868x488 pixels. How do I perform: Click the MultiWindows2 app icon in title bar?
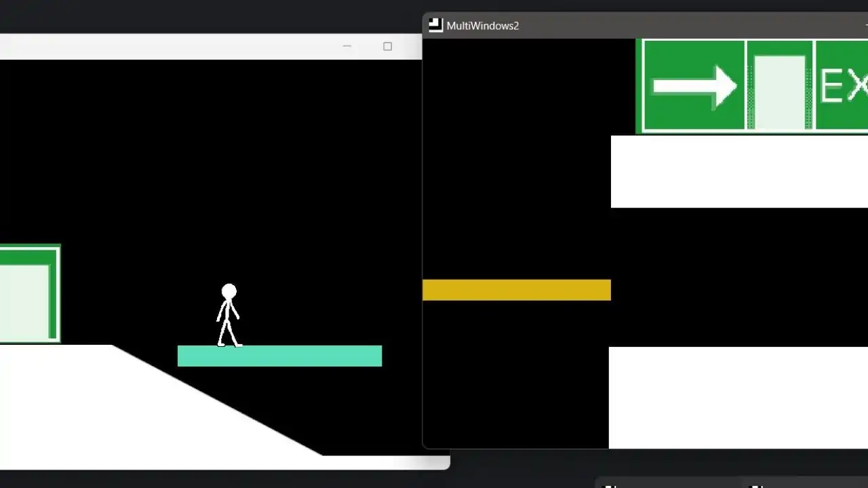click(435, 25)
